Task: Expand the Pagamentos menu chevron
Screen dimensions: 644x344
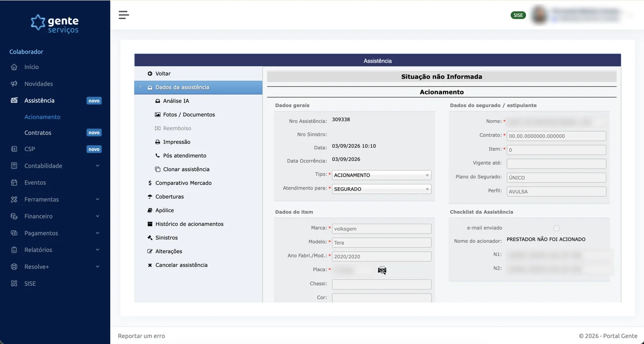Action: (x=97, y=233)
